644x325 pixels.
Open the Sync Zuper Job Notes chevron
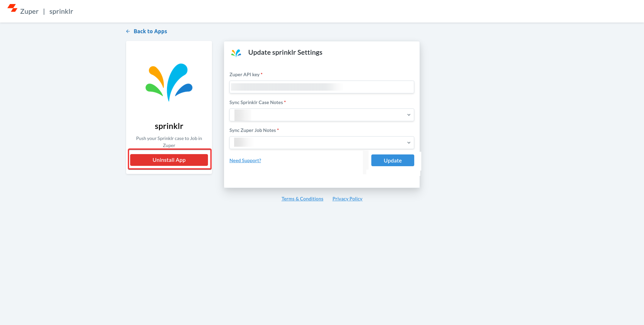[x=409, y=143]
